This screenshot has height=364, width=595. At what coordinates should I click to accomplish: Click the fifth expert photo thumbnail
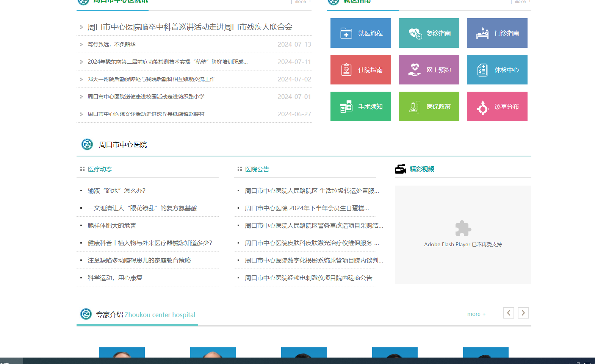(x=486, y=352)
